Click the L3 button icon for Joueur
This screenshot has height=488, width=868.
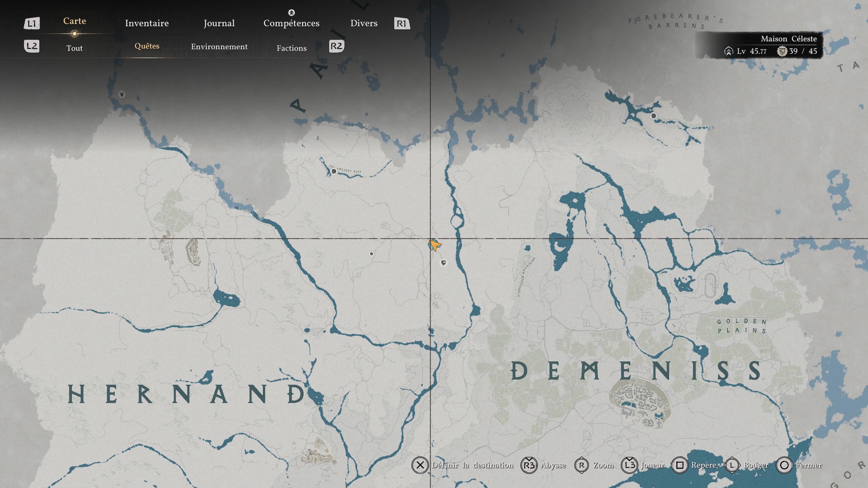[x=629, y=465]
